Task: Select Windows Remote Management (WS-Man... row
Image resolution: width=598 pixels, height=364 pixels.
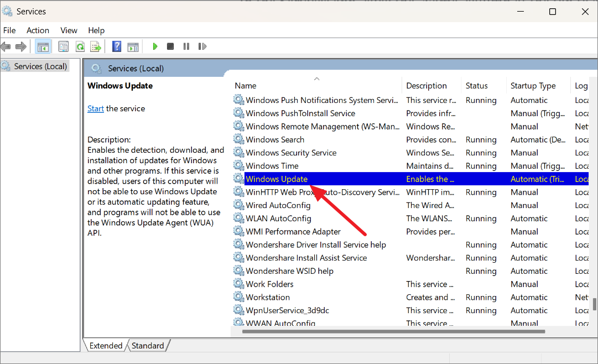Action: (410, 126)
